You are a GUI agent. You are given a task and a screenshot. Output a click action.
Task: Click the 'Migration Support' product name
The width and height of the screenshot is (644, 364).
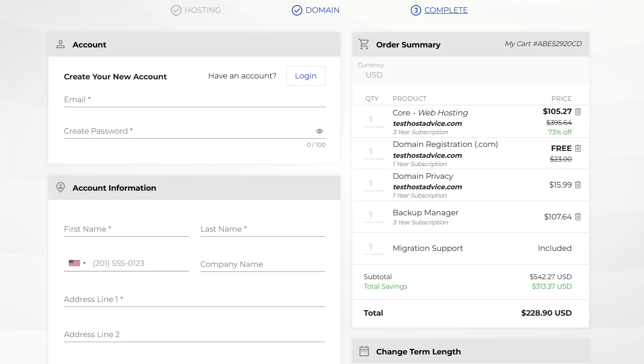coord(428,248)
